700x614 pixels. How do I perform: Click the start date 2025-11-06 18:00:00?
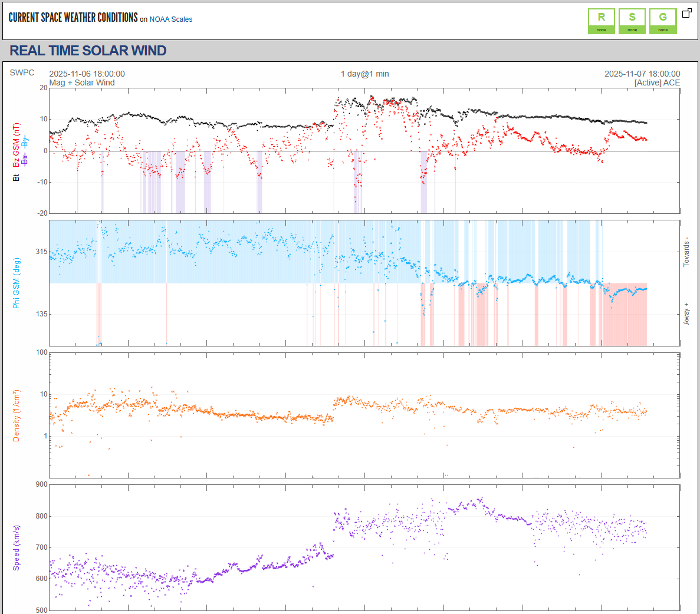point(87,74)
